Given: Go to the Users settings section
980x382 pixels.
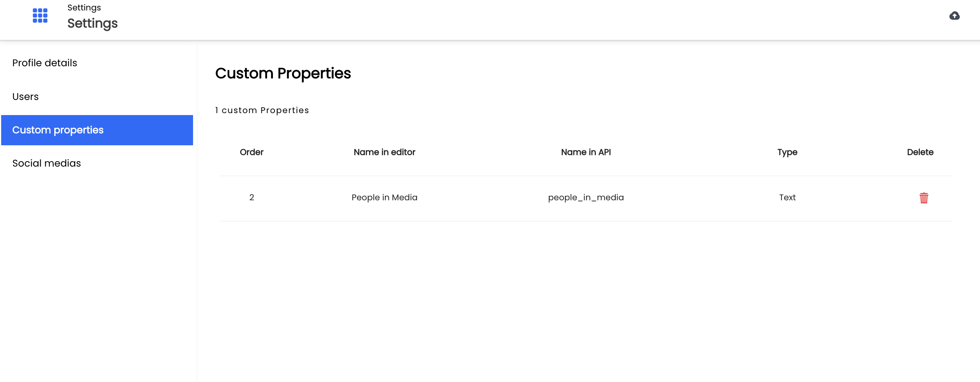Looking at the screenshot, I should point(26,96).
